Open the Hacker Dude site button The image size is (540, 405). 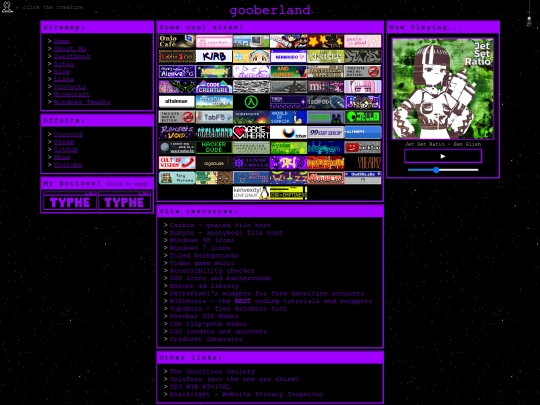pyautogui.click(x=214, y=147)
